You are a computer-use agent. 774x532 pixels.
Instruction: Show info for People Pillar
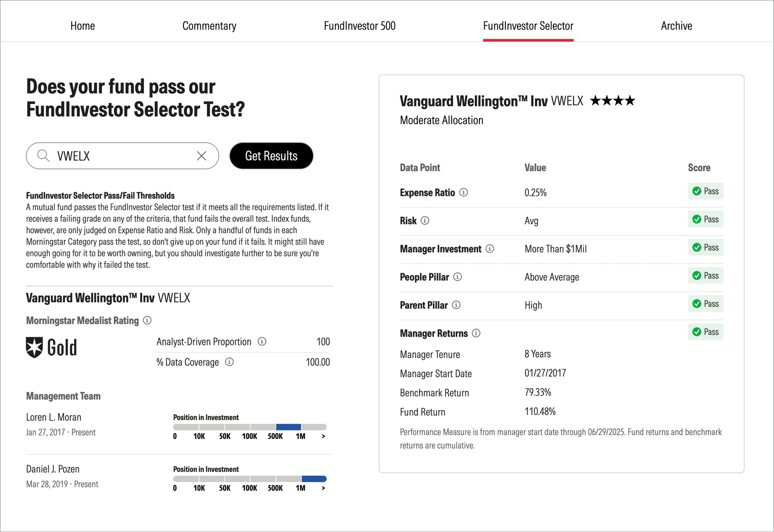click(458, 277)
